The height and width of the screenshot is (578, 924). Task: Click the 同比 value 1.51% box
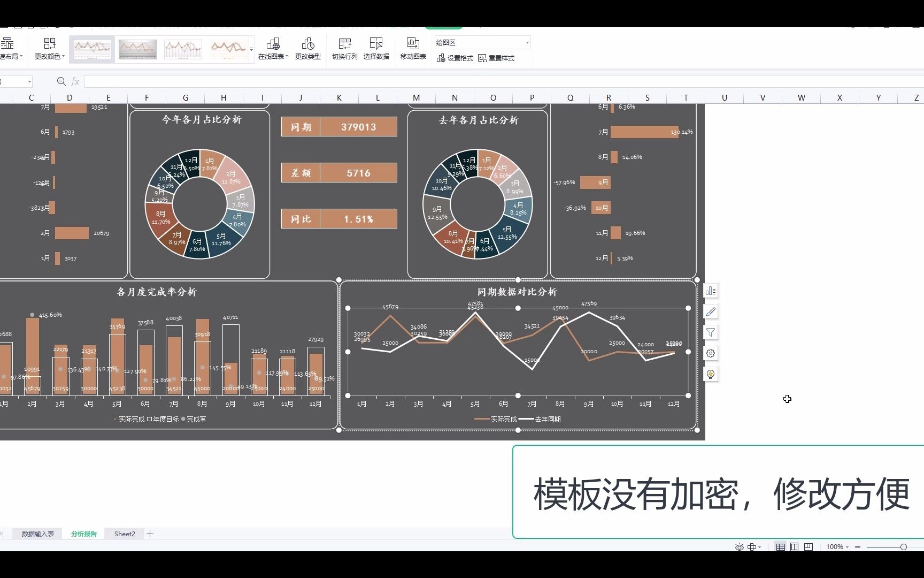coord(359,219)
